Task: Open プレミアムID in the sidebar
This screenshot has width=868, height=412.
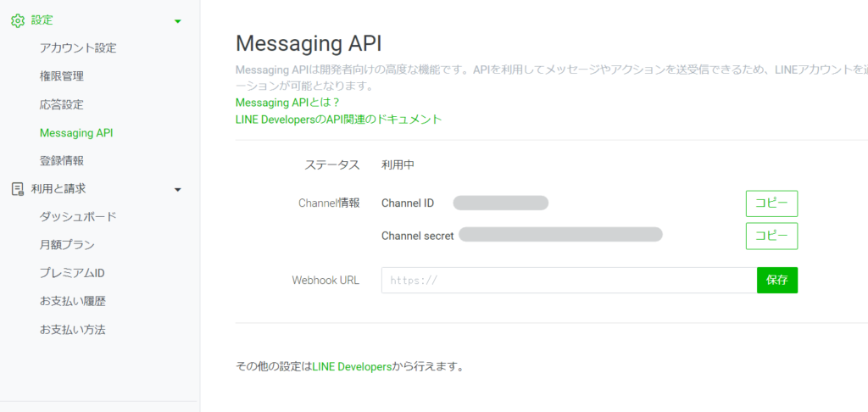Action: pos(73,273)
